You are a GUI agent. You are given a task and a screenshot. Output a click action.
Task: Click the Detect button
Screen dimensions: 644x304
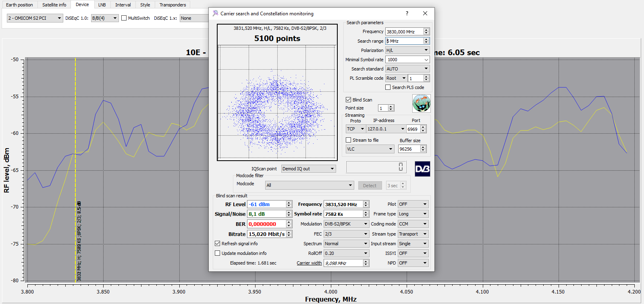pos(370,186)
